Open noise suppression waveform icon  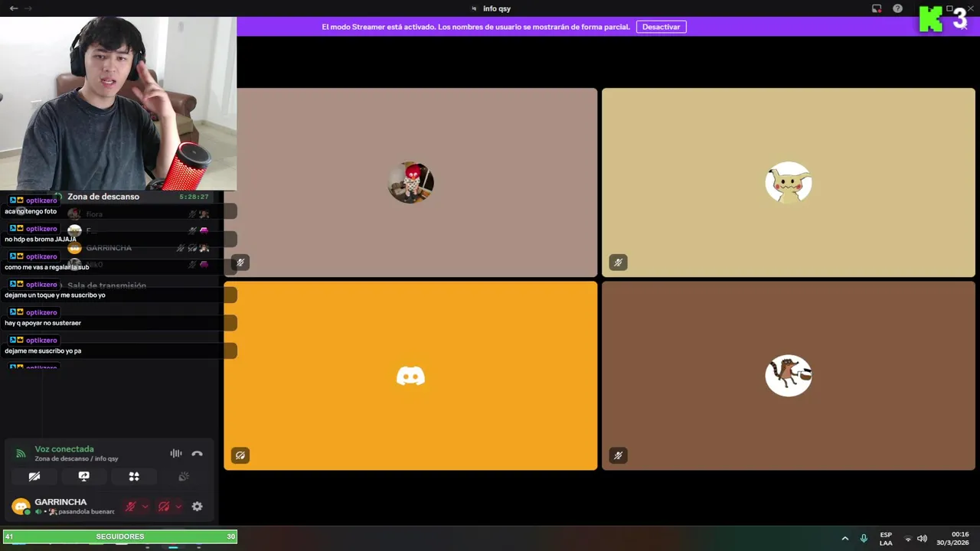pos(176,453)
